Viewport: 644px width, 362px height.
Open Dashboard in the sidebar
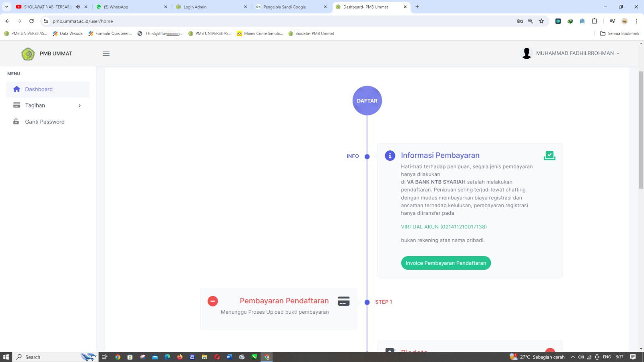(39, 89)
